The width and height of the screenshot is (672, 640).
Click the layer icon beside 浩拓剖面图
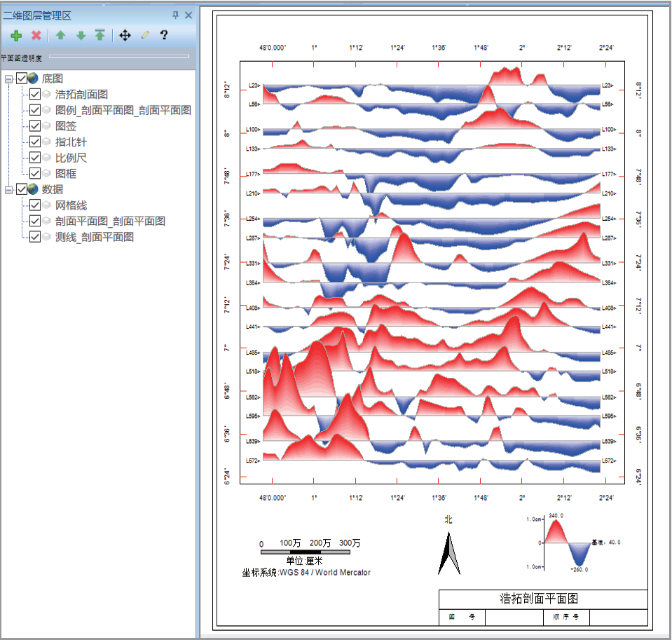coord(47,95)
